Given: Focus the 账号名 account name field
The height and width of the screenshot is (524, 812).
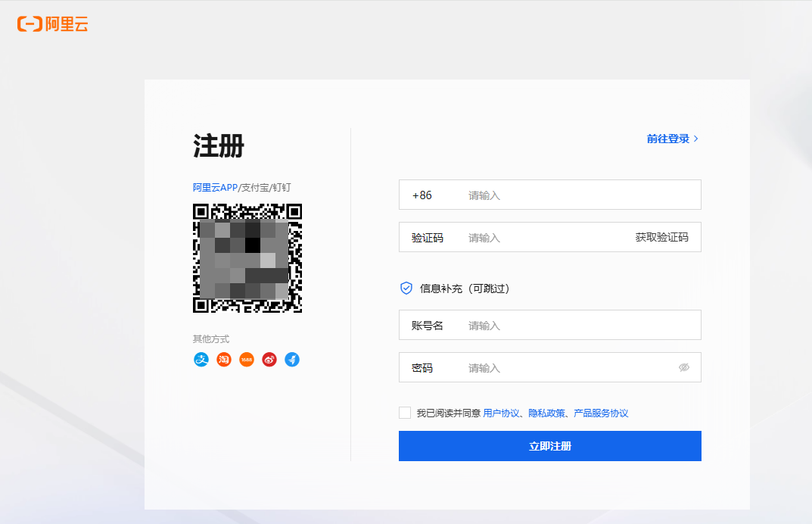Looking at the screenshot, I should [x=550, y=325].
